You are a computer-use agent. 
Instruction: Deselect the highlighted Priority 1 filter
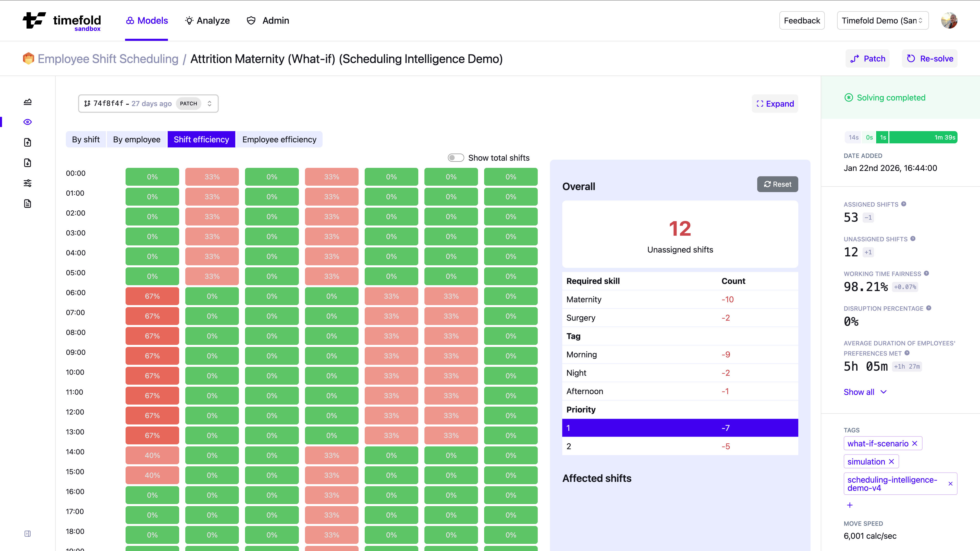point(680,428)
